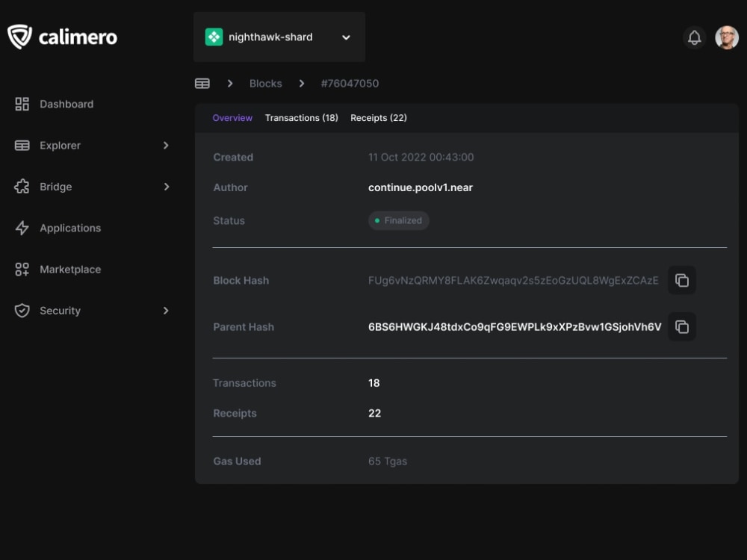
Task: Click the first breadcrumb separator chevron
Action: pyautogui.click(x=230, y=84)
